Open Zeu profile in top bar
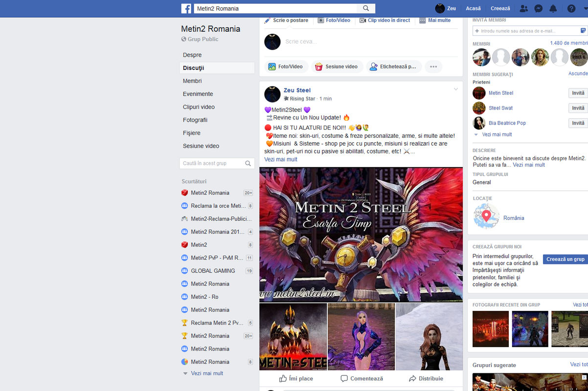Screen dimensions: 588x391 (x=446, y=8)
